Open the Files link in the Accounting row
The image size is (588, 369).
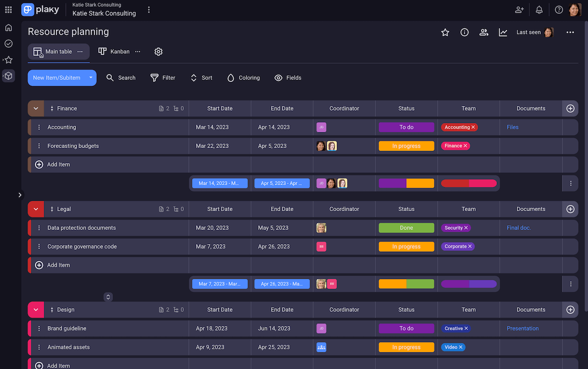coord(512,127)
